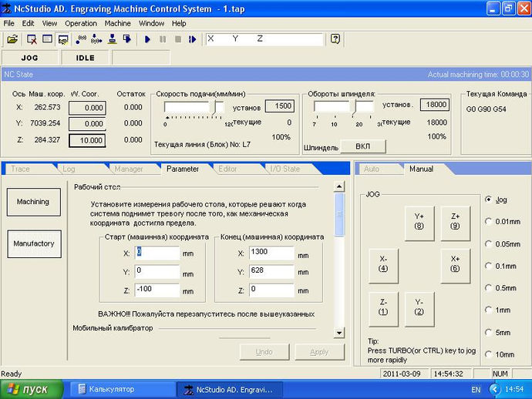
Task: Click the stop toolbar icon
Action: pyautogui.click(x=178, y=39)
